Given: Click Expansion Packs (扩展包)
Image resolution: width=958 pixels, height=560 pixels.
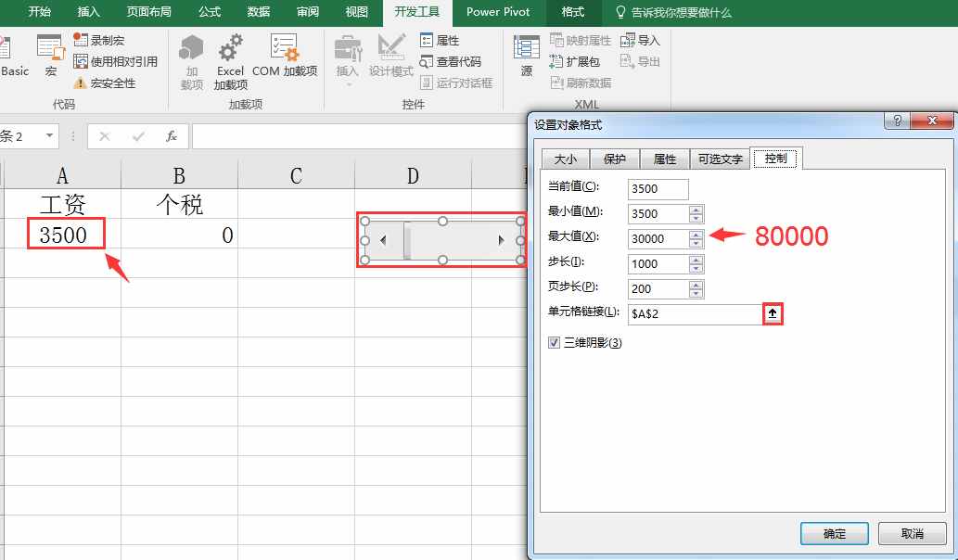Looking at the screenshot, I should [x=575, y=62].
